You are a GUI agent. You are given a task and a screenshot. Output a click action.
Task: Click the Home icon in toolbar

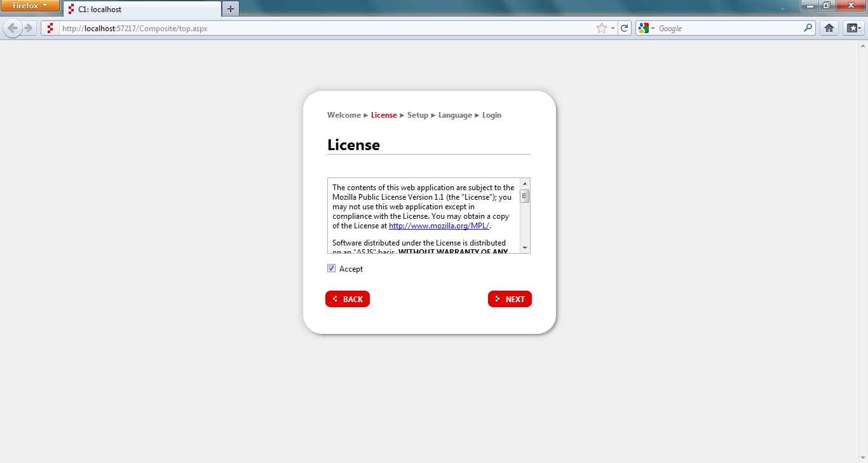pos(829,28)
